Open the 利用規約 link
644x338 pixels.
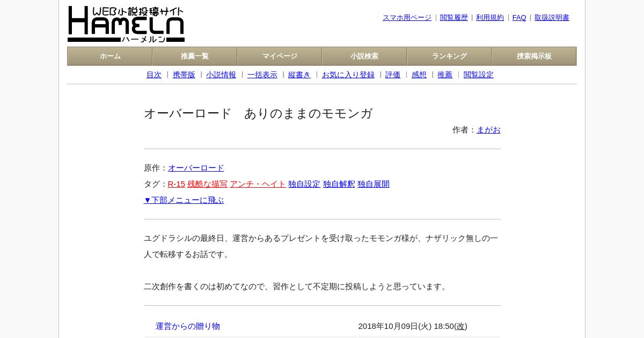[x=490, y=18]
